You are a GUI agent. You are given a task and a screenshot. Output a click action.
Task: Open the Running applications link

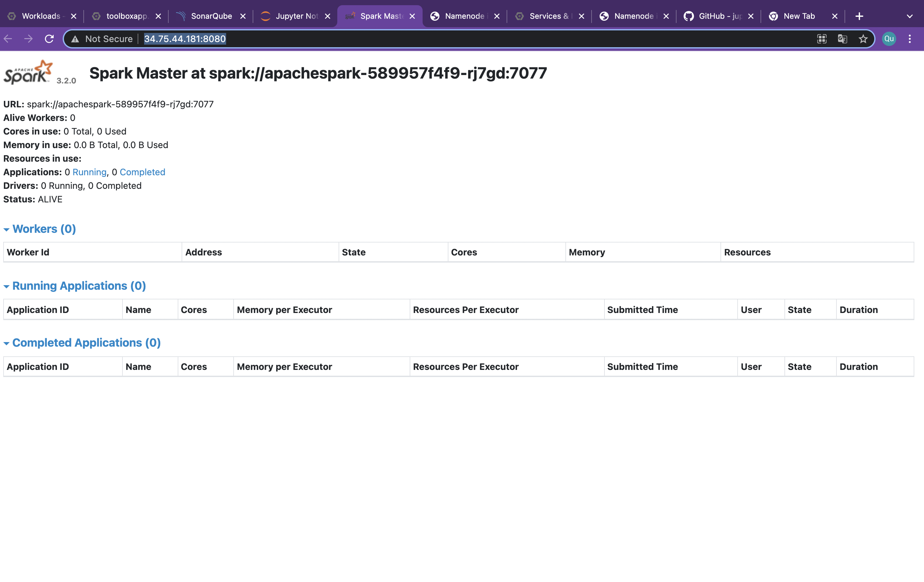[89, 172]
